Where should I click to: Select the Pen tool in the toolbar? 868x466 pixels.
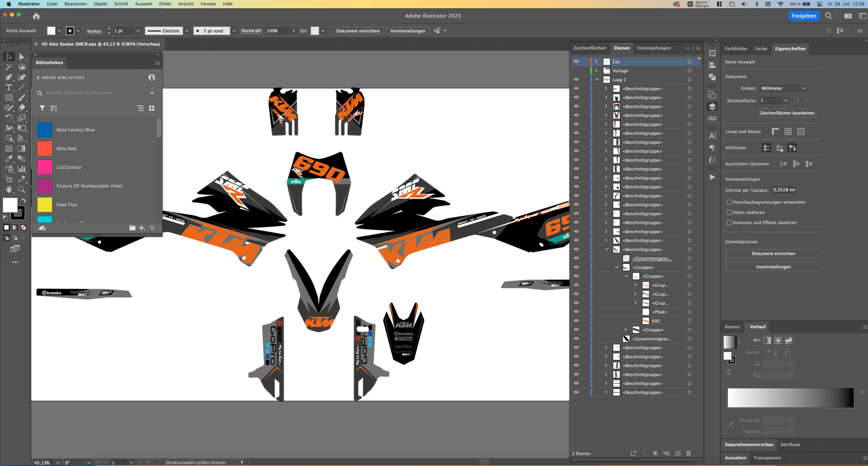click(x=9, y=77)
